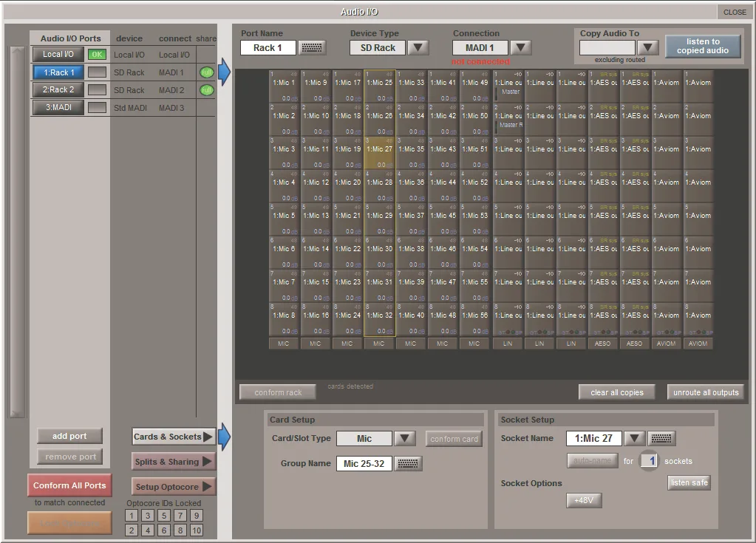Expand the Splits & Sharing panel
This screenshot has width=756, height=543.
point(173,462)
